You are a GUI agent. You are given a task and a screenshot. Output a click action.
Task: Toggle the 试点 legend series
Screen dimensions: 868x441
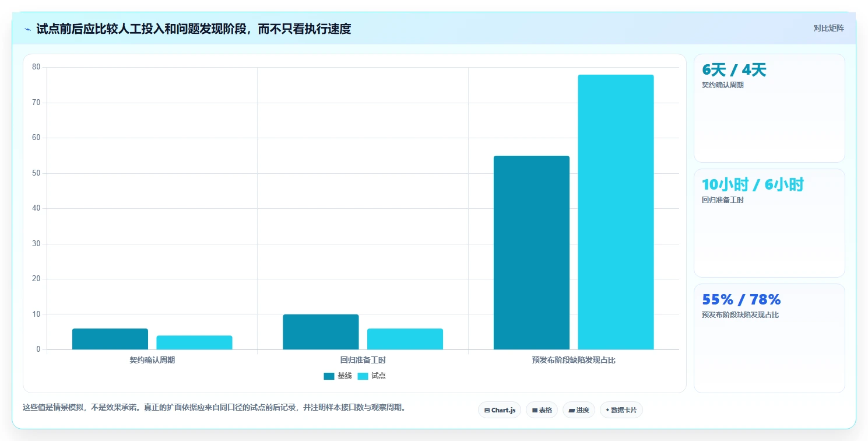[x=371, y=376]
